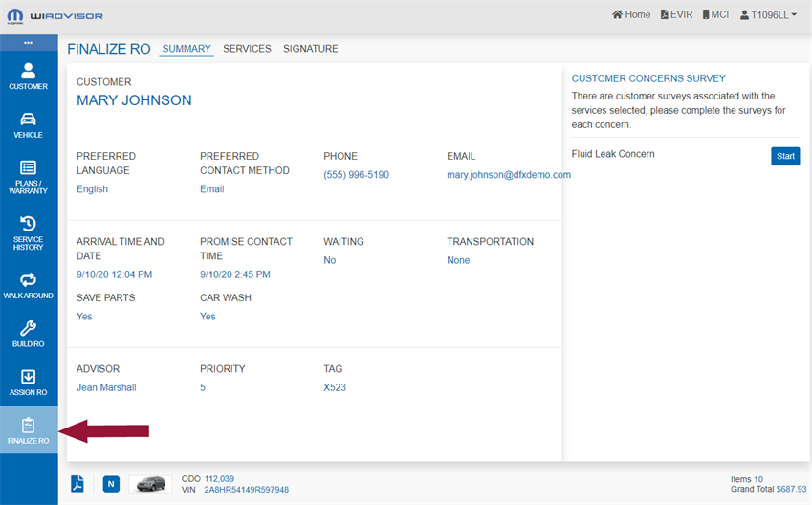Click the Waiting value No

(x=330, y=260)
